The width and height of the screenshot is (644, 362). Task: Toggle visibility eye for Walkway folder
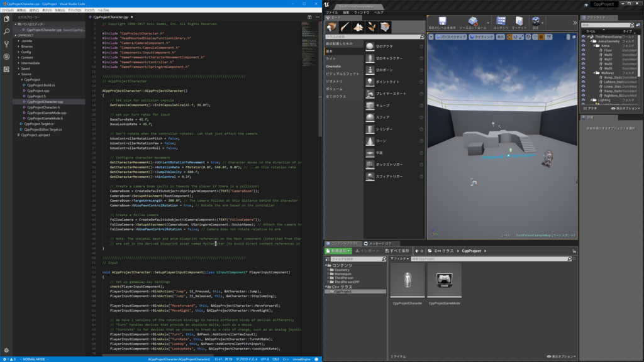[583, 73]
